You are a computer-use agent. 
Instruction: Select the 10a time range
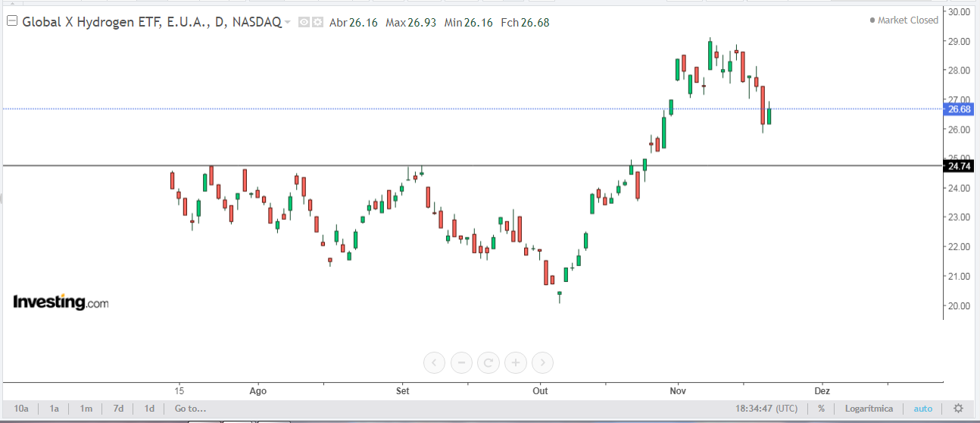[21, 409]
